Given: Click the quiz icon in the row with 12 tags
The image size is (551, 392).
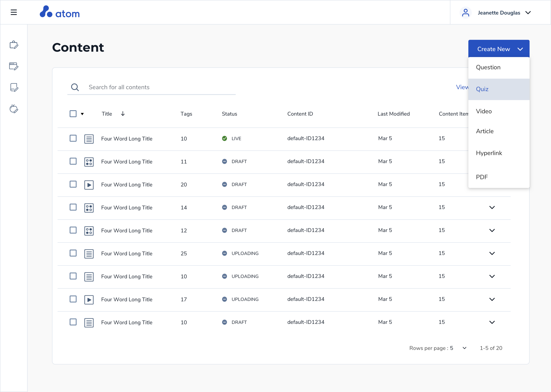Looking at the screenshot, I should [89, 231].
